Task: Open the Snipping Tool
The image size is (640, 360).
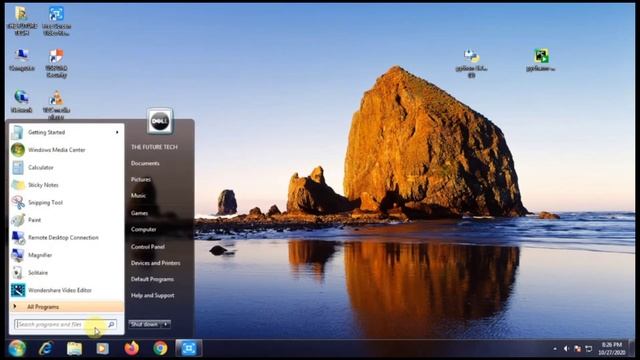Action: pos(67,202)
